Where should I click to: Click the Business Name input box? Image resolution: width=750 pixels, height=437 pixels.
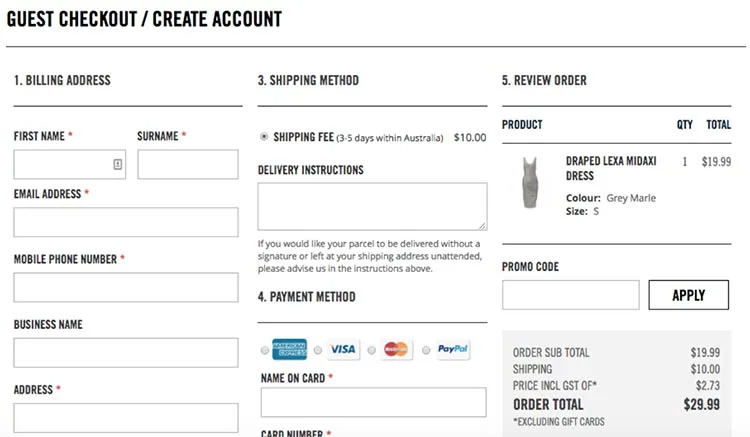tap(126, 352)
